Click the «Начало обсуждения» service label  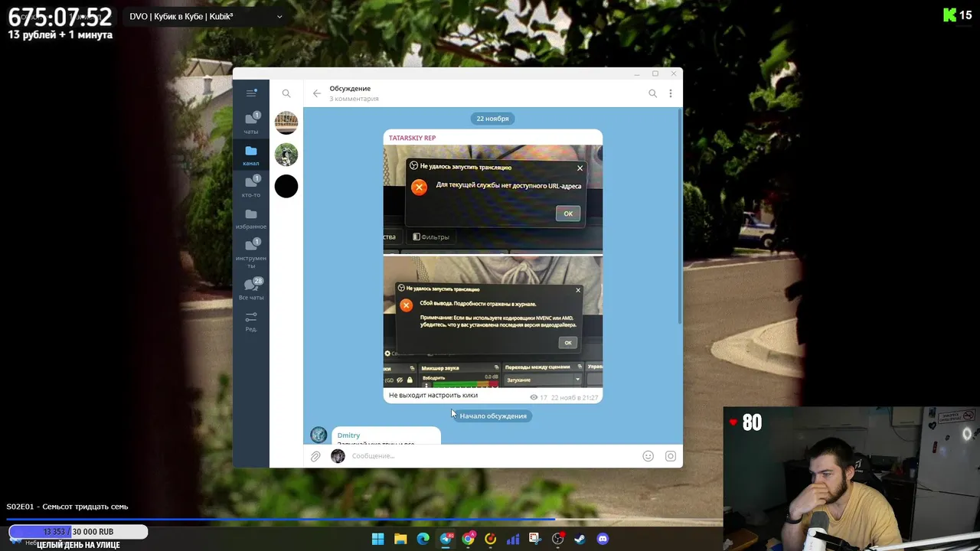(493, 416)
